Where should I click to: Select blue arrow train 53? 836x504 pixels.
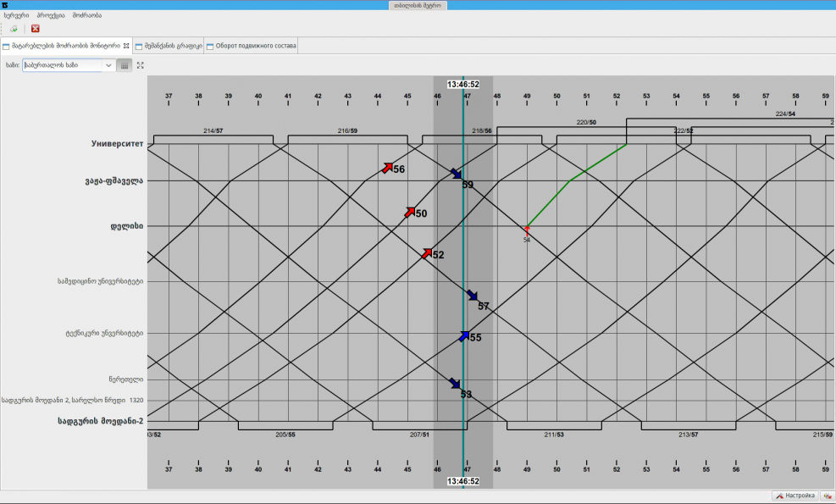[x=455, y=384]
